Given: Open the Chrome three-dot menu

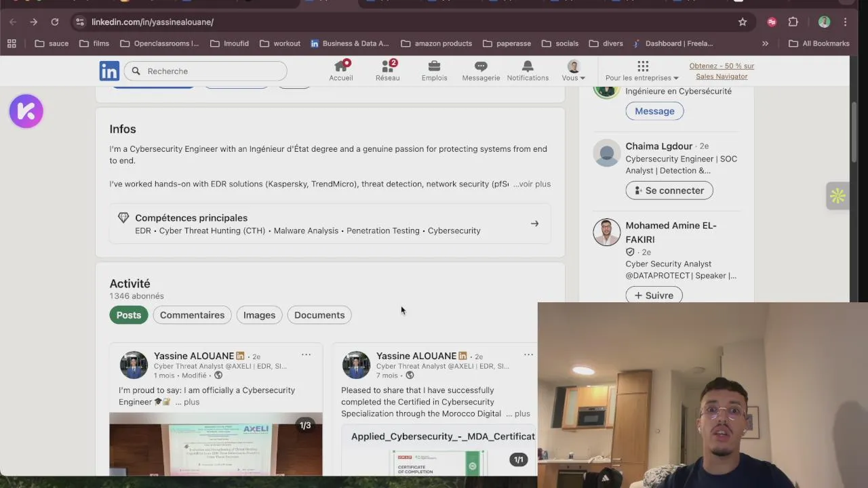Looking at the screenshot, I should pyautogui.click(x=845, y=22).
